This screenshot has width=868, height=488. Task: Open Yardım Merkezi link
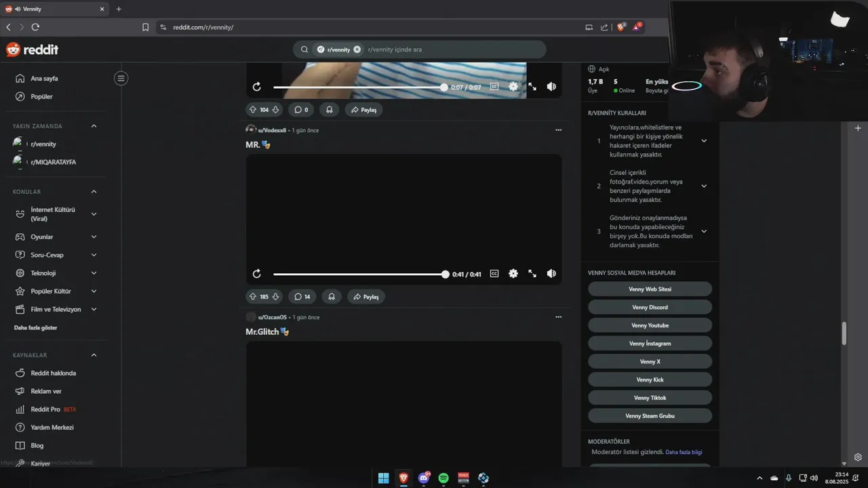[x=52, y=428]
